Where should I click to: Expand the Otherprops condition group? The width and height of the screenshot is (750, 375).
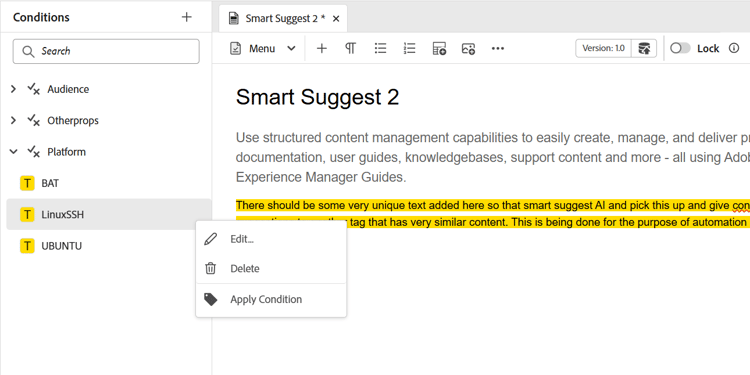click(13, 121)
